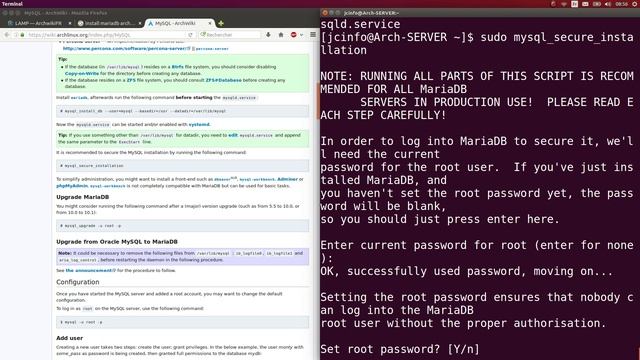Close the Install mariadb arch tab
The width and height of the screenshot is (640, 360).
pyautogui.click(x=140, y=23)
